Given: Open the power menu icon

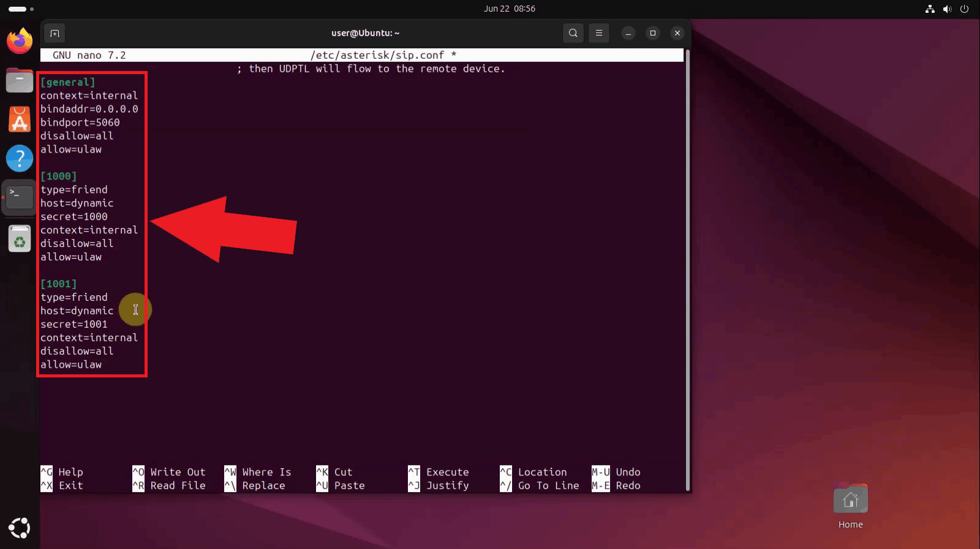Looking at the screenshot, I should [x=964, y=9].
